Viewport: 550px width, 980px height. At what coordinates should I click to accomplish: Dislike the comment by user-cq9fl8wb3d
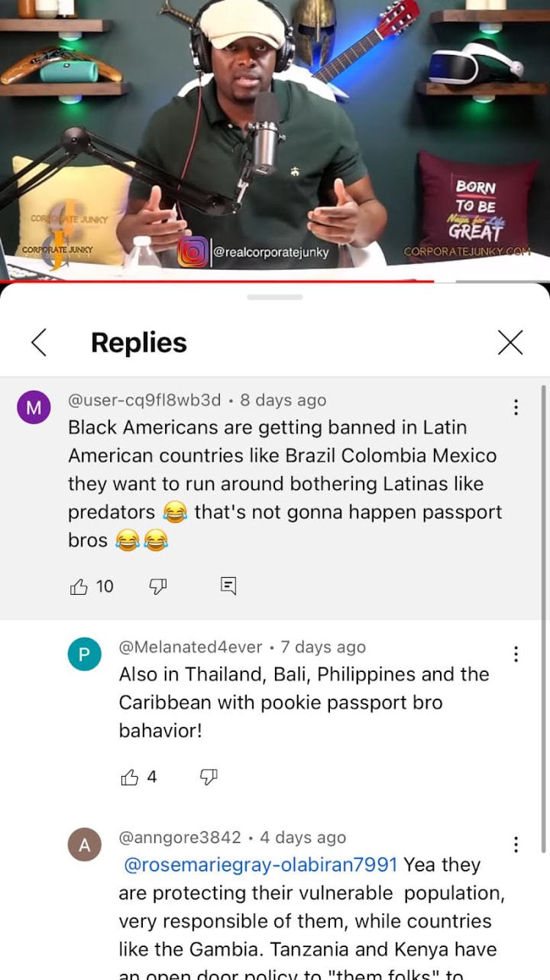(158, 586)
